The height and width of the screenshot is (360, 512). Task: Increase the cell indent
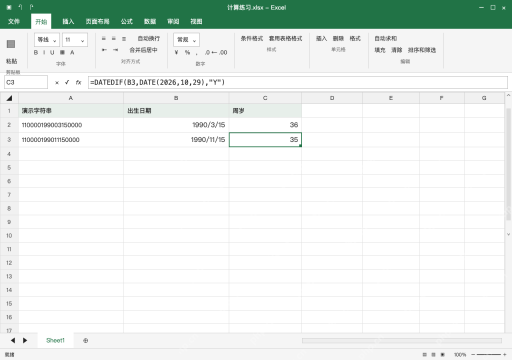click(115, 50)
